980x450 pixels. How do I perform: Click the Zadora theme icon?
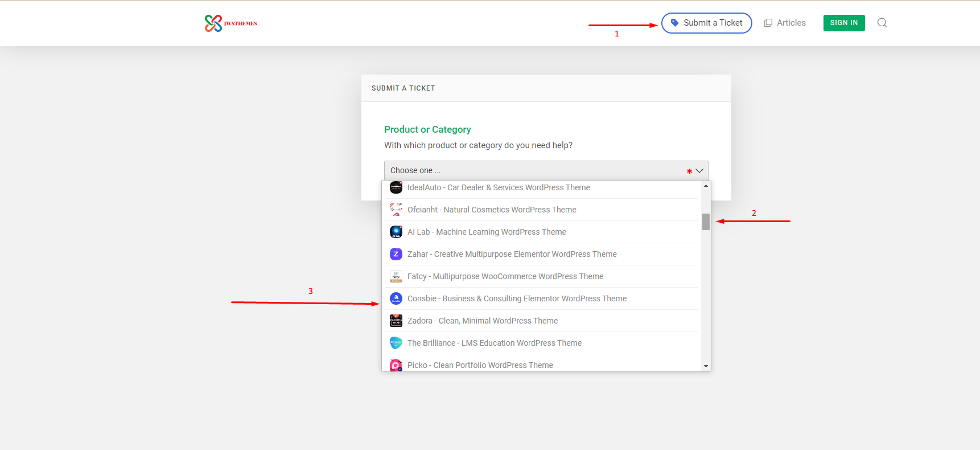click(x=396, y=321)
